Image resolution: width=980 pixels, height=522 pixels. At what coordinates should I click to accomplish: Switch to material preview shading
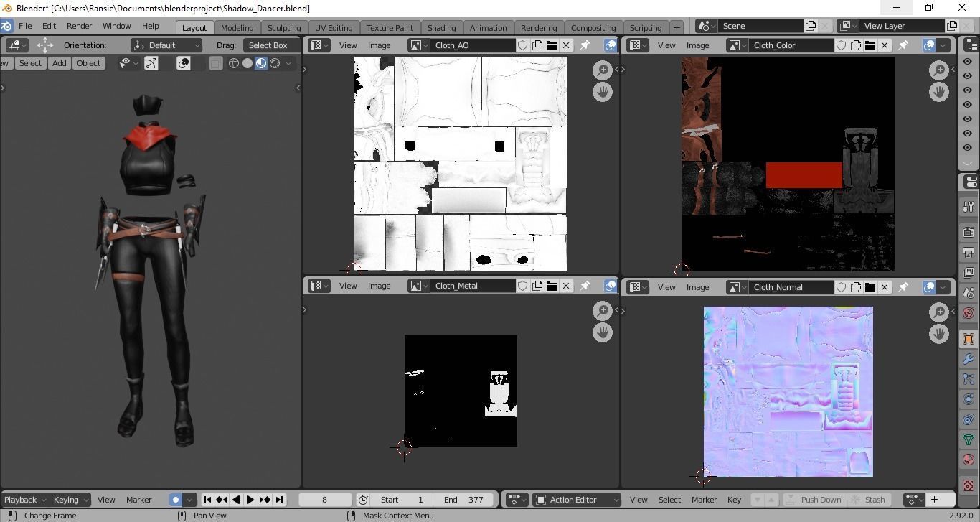tap(260, 63)
